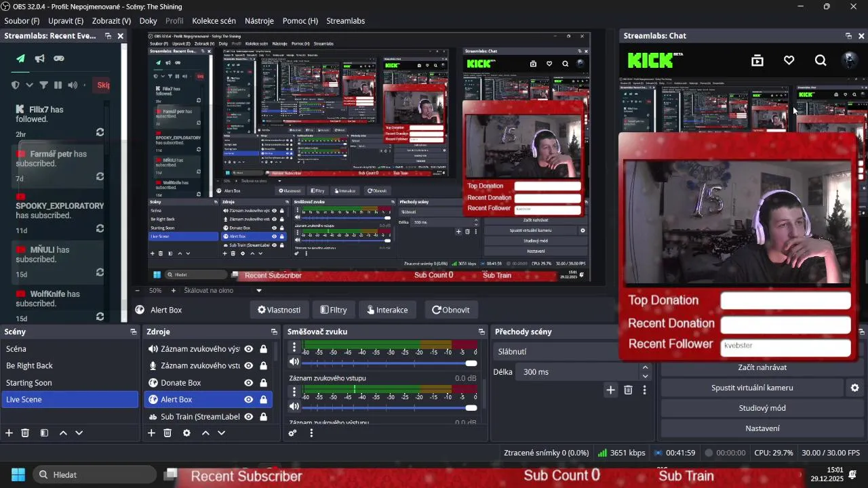Screen dimensions: 868x488
Task: Toggle lock on microphone input capture source
Action: click(x=263, y=366)
